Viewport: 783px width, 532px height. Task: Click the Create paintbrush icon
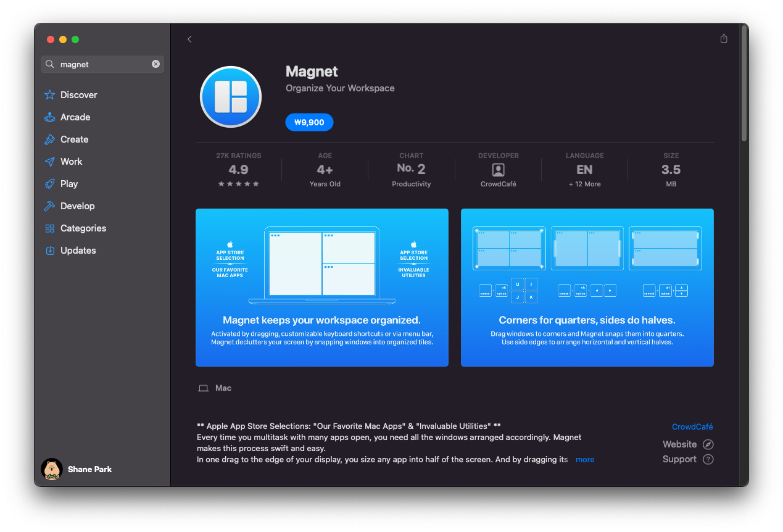click(50, 139)
